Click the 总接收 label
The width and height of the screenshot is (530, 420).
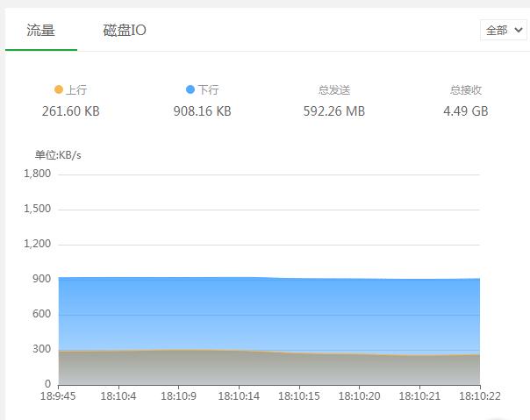coord(465,90)
